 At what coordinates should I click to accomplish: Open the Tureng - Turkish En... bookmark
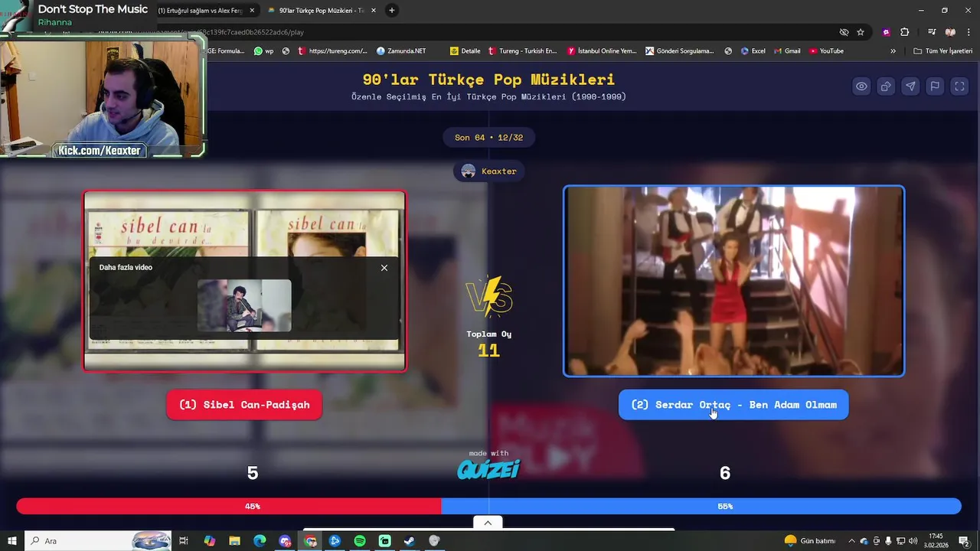[522, 51]
